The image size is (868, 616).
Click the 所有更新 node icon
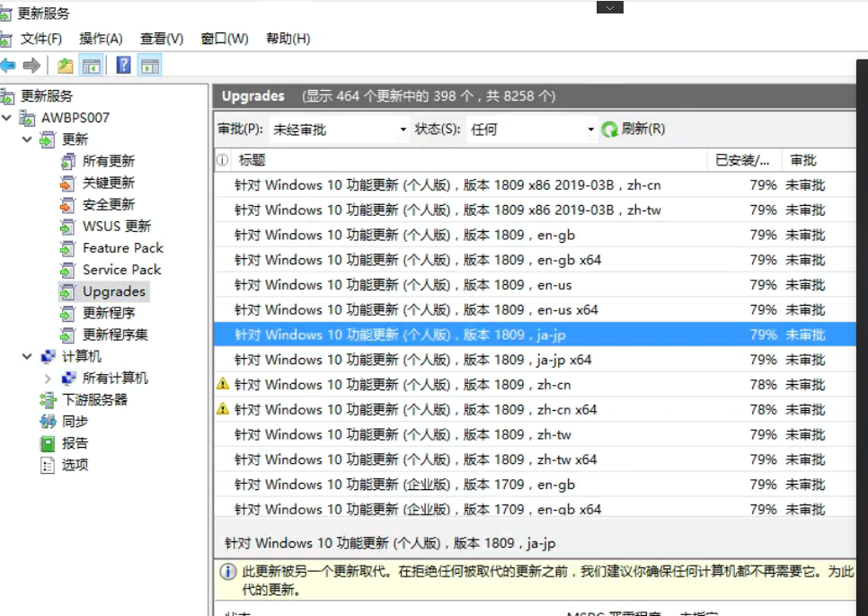(67, 161)
